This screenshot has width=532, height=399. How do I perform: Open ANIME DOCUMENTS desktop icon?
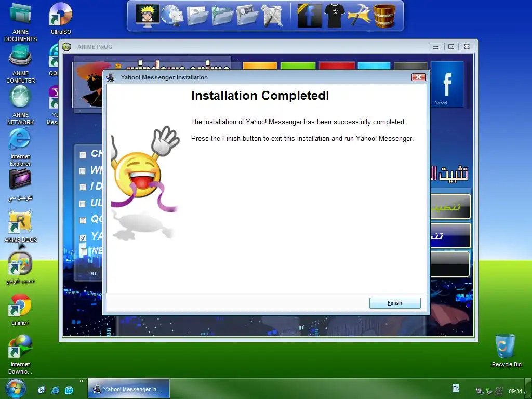(20, 22)
